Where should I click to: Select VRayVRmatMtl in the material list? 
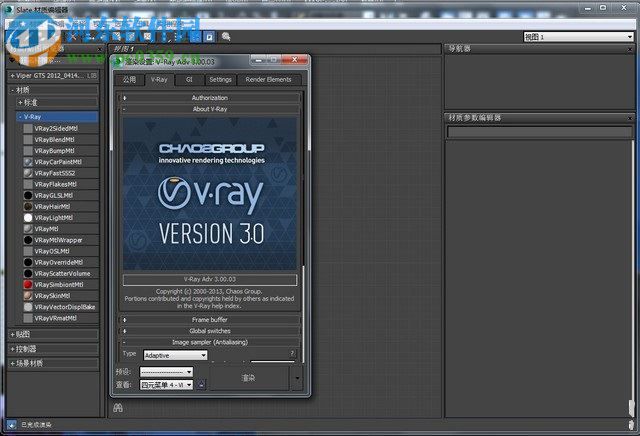(60, 318)
